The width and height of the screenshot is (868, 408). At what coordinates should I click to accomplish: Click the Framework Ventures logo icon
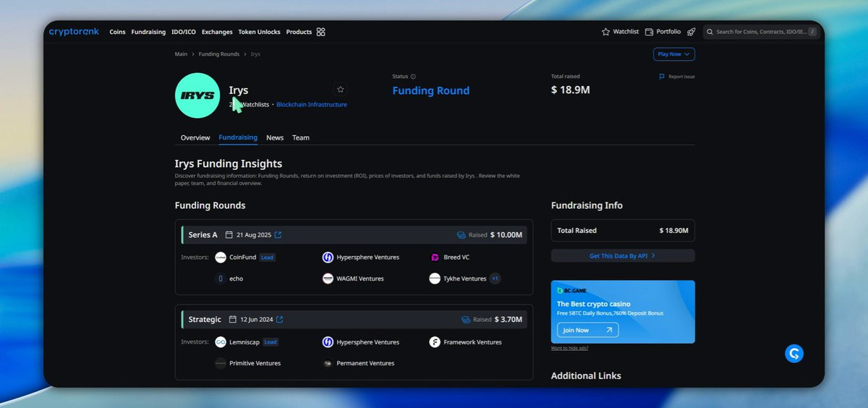435,342
